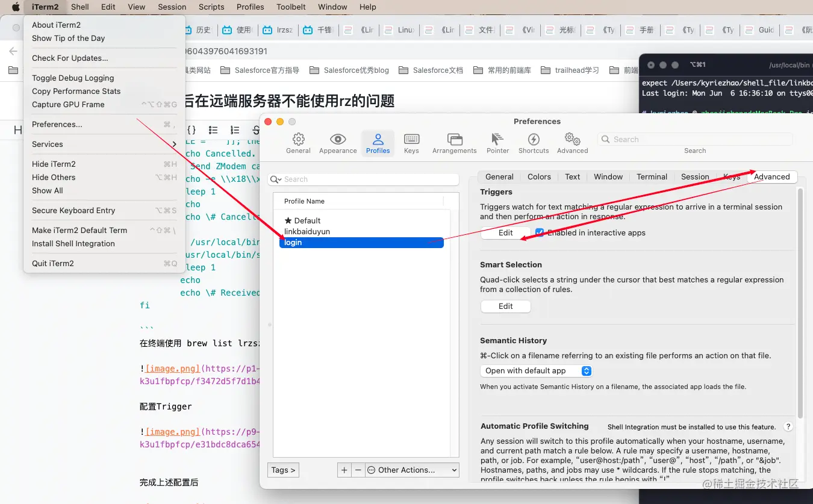Open trailhead学习 bookmark folder
The height and width of the screenshot is (504, 813).
(x=570, y=70)
